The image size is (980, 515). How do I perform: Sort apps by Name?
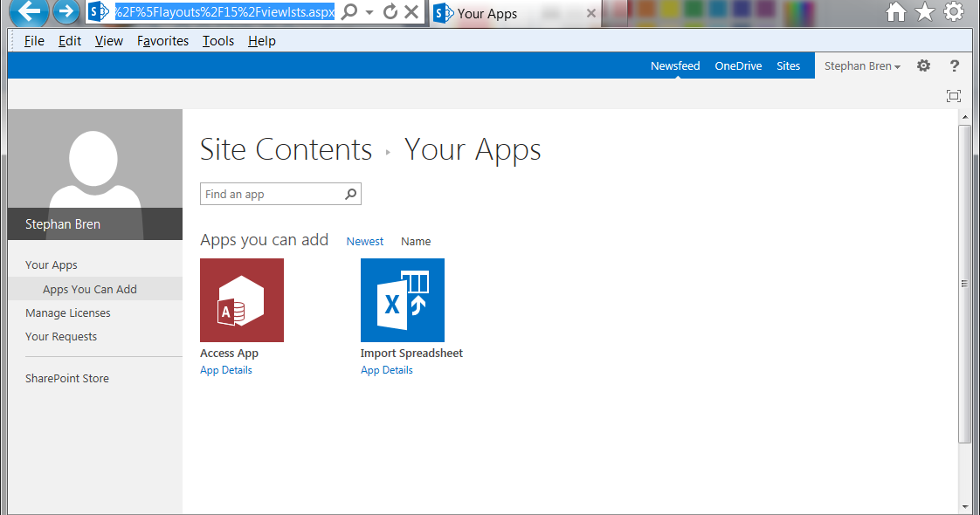[x=416, y=242]
